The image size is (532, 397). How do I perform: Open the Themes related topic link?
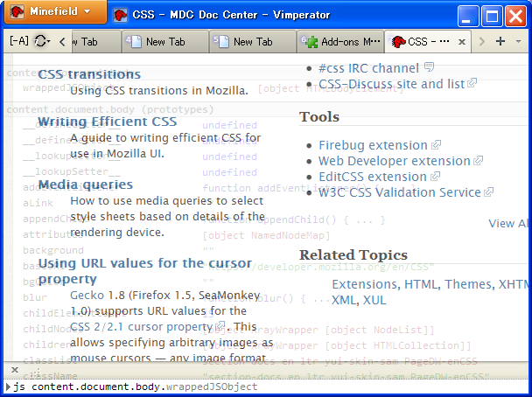[x=468, y=284]
